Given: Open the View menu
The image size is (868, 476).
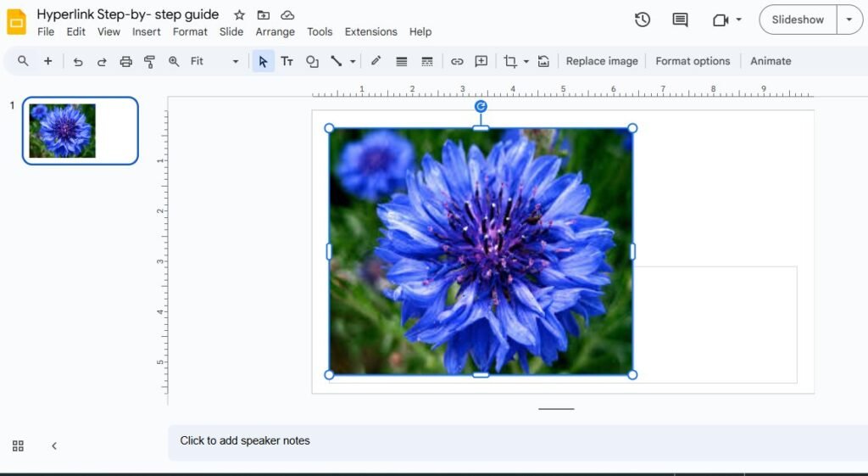Looking at the screenshot, I should click(108, 31).
